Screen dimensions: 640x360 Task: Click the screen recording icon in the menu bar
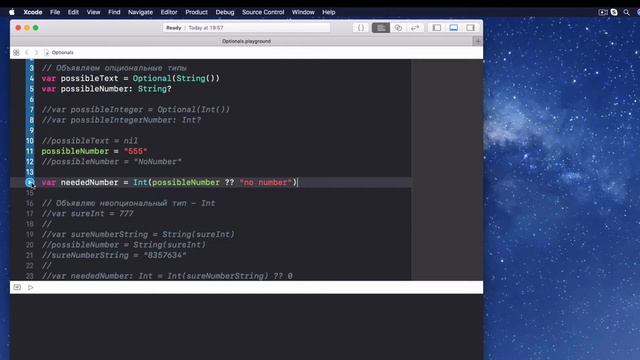point(603,12)
